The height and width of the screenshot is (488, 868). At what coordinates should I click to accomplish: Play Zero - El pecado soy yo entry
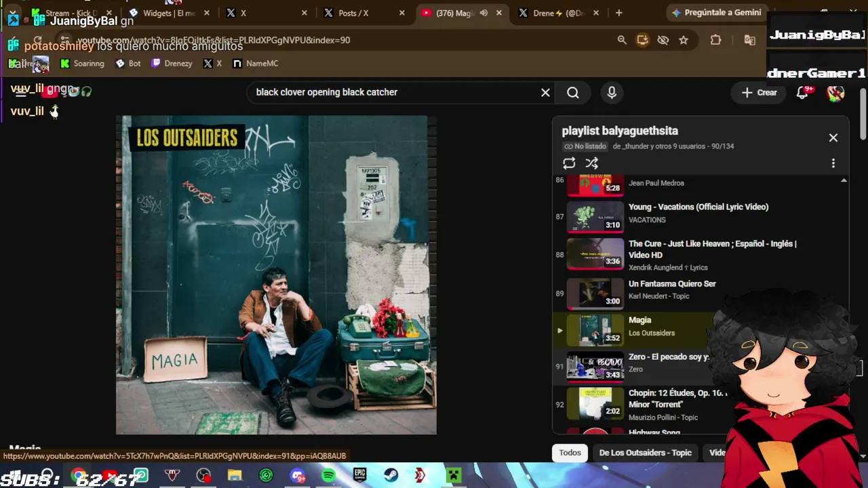click(669, 357)
